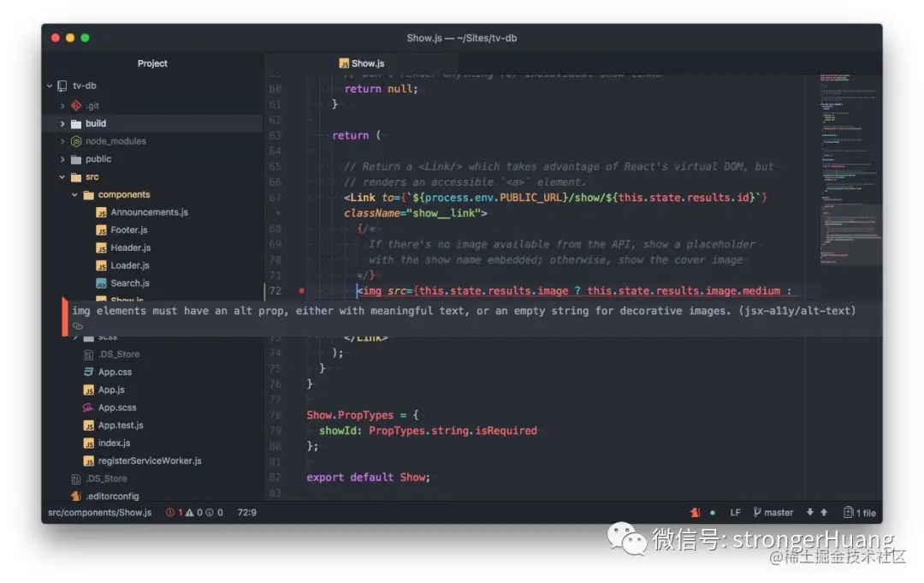Click the JS icon beside Announcements.js
Image resolution: width=924 pixels, height=583 pixels.
(x=101, y=212)
